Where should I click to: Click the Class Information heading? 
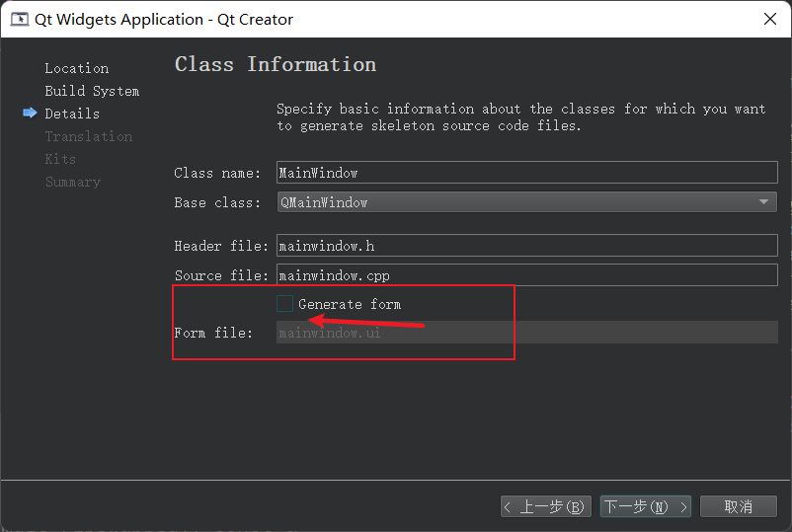click(x=276, y=64)
